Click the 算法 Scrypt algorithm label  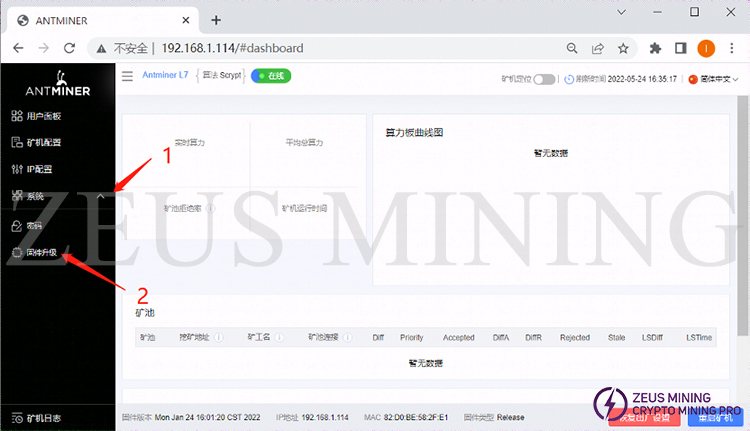[221, 75]
